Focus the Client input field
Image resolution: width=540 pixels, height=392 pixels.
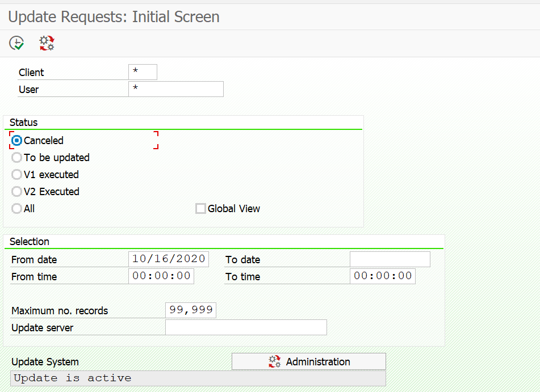pos(143,72)
